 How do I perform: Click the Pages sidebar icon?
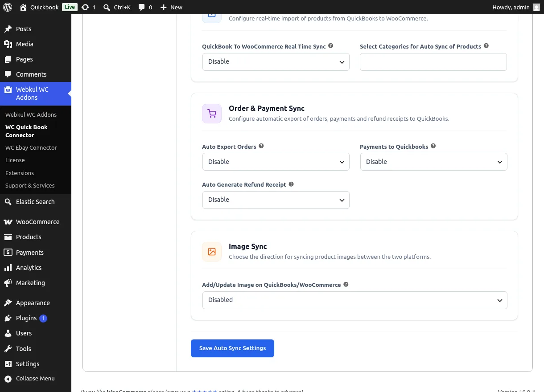pyautogui.click(x=8, y=59)
